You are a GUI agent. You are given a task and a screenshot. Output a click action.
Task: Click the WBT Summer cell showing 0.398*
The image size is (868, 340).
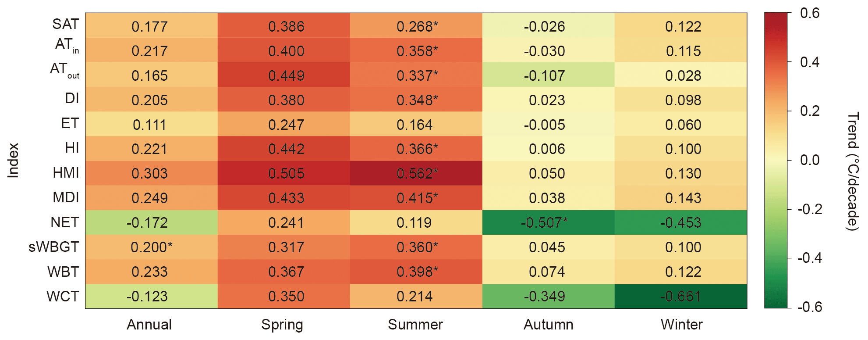(416, 272)
